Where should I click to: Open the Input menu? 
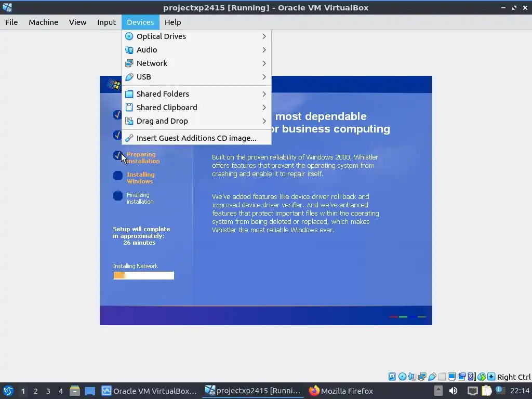coord(107,22)
